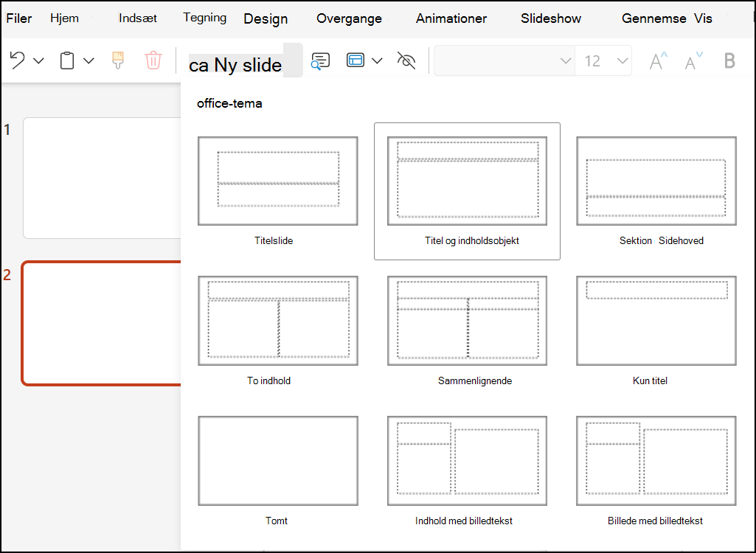Click the Delete trash can icon
This screenshot has height=553, width=756.
click(x=153, y=60)
